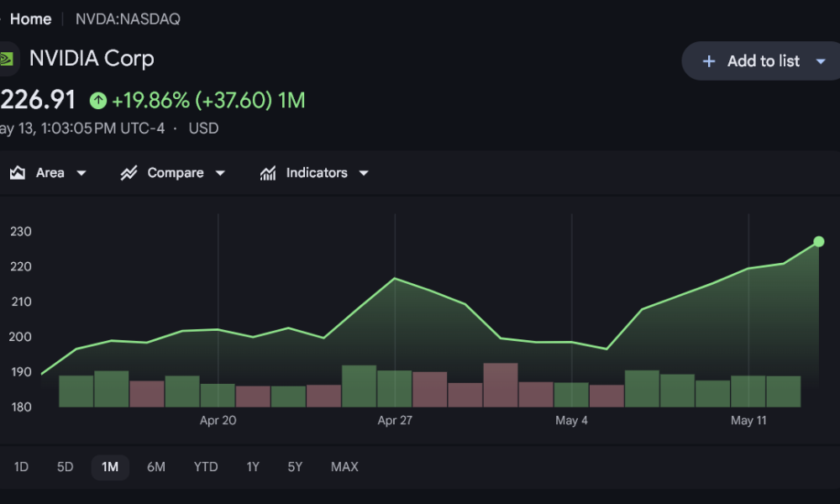Select the 5Y time range
The image size is (840, 504).
click(x=295, y=467)
